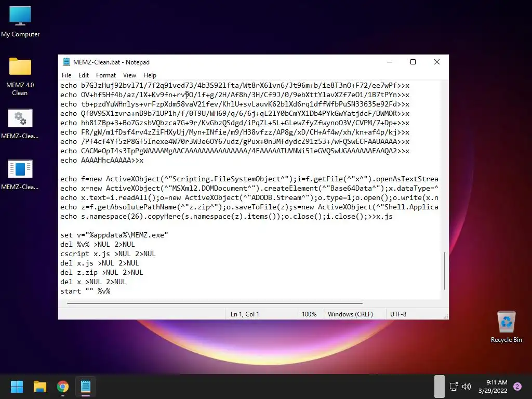This screenshot has width=532, height=399.
Task: Click line starting 'echo x.text=i.readAll()'
Action: tap(249, 197)
